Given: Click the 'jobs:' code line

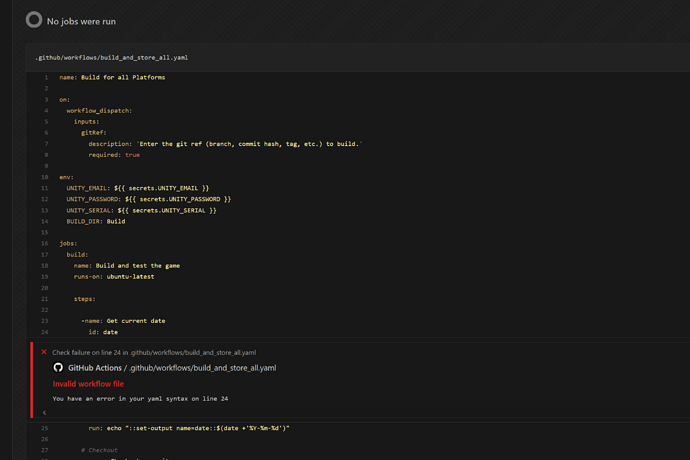Looking at the screenshot, I should point(68,243).
